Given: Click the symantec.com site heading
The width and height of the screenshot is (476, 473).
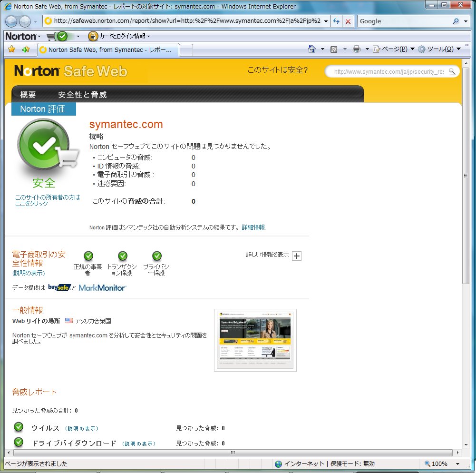Looking at the screenshot, I should [x=126, y=124].
